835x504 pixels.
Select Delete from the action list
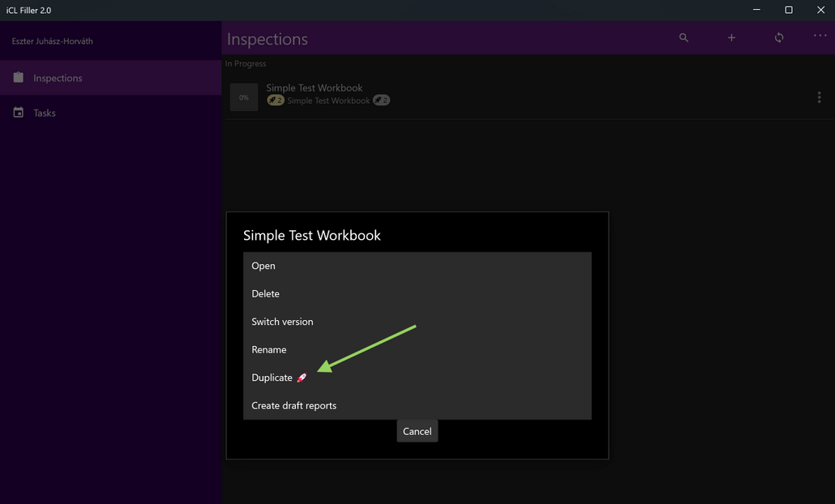pyautogui.click(x=417, y=294)
